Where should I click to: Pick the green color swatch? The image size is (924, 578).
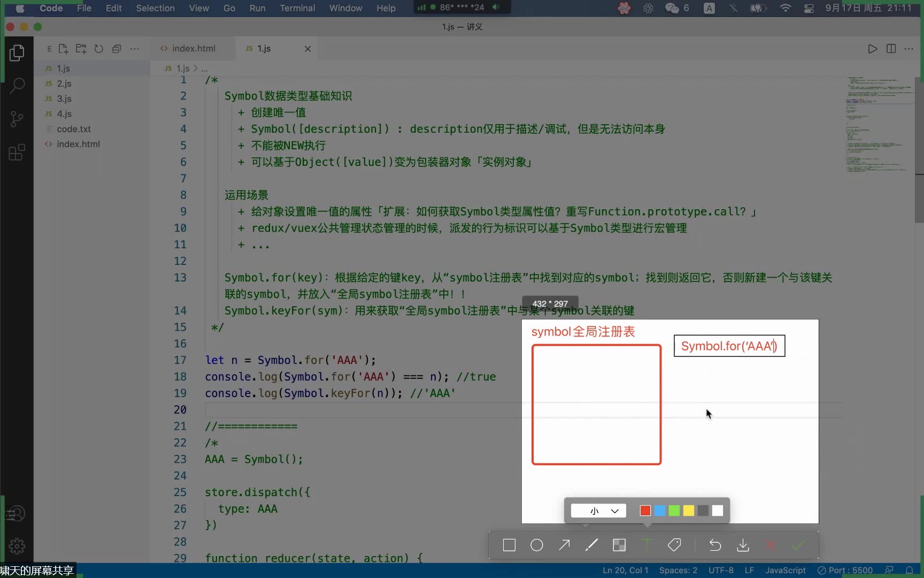tap(674, 511)
